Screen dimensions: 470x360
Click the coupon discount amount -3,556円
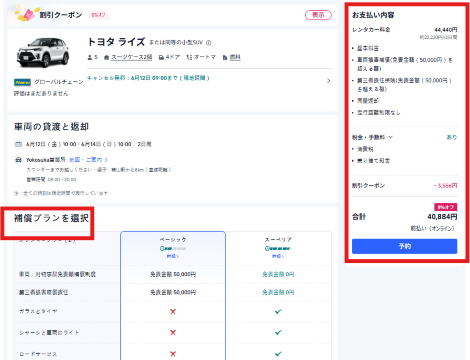[x=446, y=185]
